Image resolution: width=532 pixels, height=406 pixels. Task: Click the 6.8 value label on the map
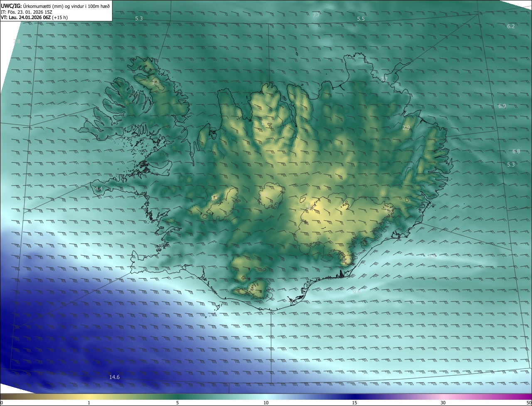[x=516, y=151]
